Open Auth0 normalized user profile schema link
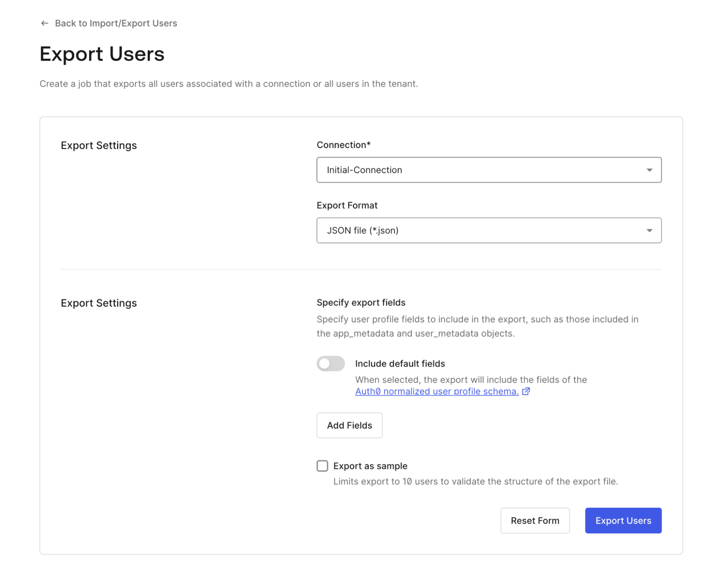Image resolution: width=722 pixels, height=588 pixels. point(437,392)
